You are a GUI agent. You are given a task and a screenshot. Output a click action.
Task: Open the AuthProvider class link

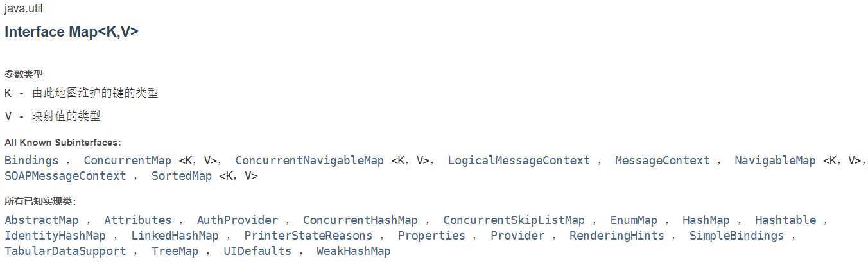coord(238,220)
